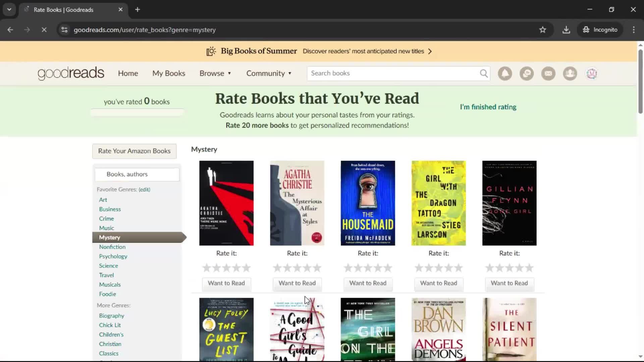Open the Big Books of Summer banner
Viewport: 644px width, 362px height.
coord(319,51)
